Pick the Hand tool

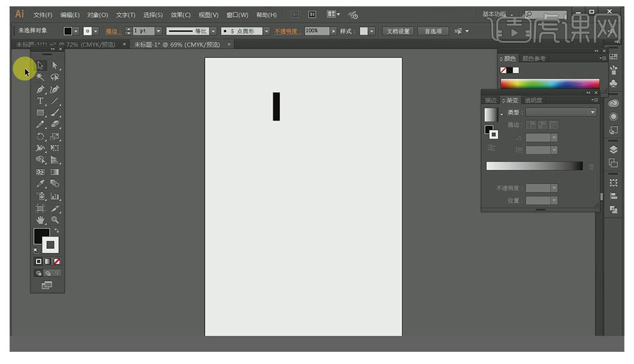[x=40, y=220]
